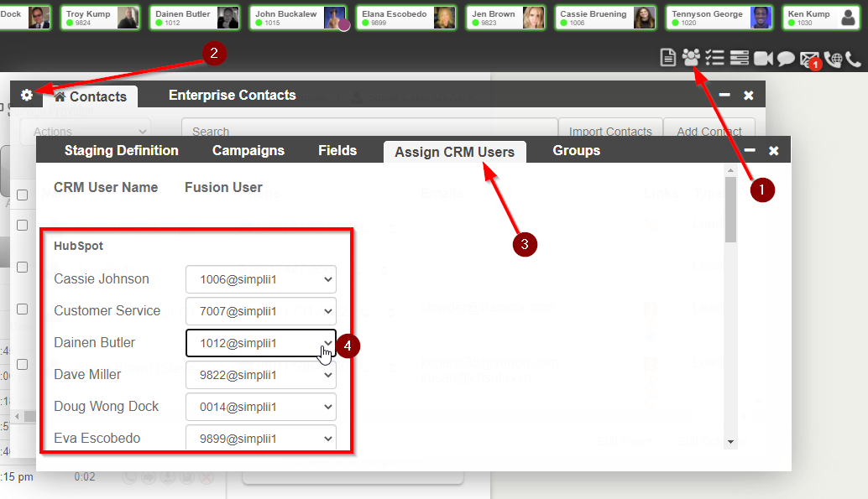
Task: Open the queues panel icon in toolbar
Action: [x=738, y=57]
